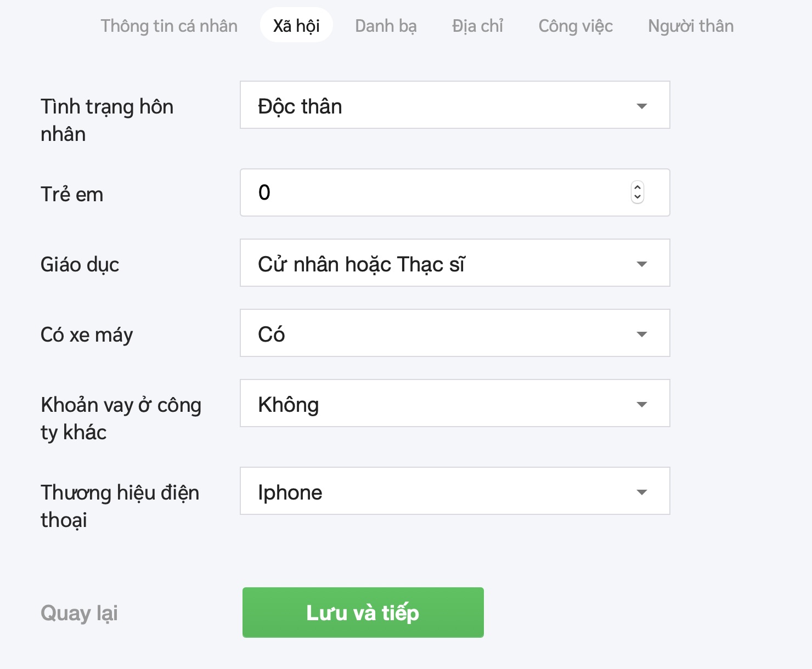Open the Địa chỉ tab
This screenshot has width=812, height=669.
coord(477,26)
